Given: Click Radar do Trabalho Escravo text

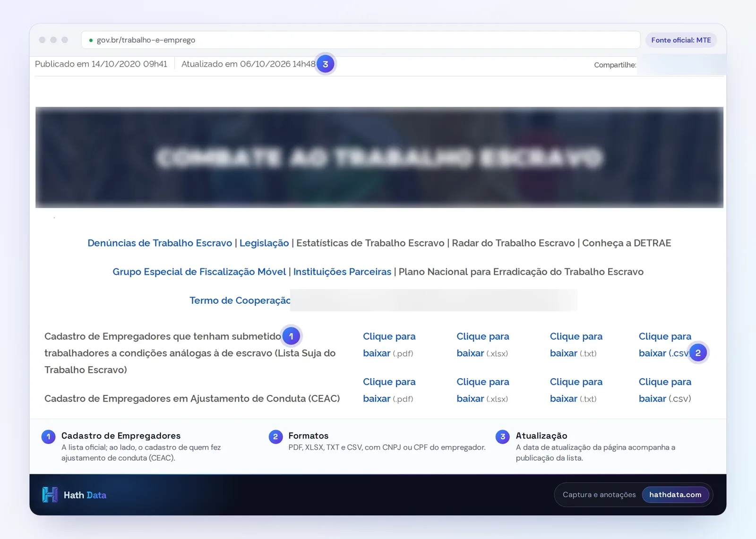Looking at the screenshot, I should (x=513, y=243).
